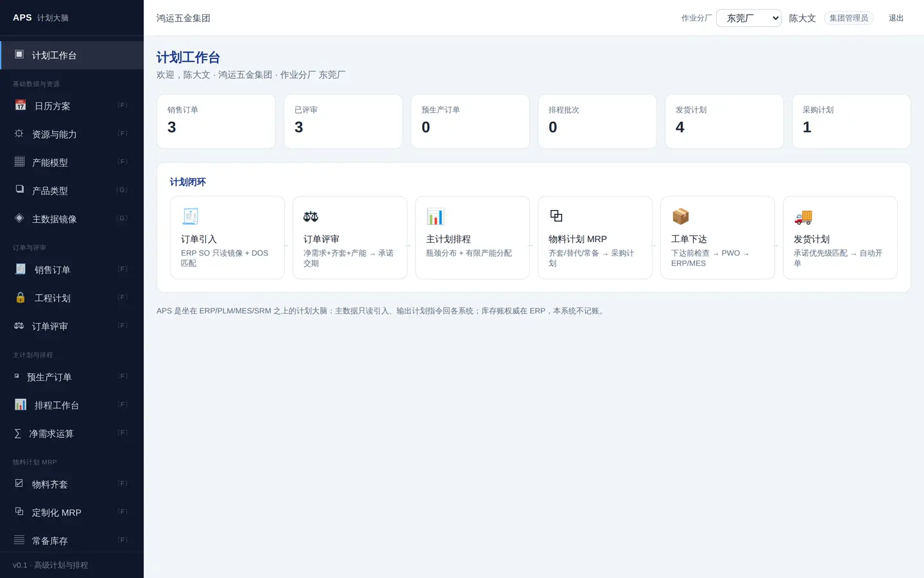Screen dimensions: 924x578
Task: Click the 计划闭环 section heading
Action: (x=187, y=182)
